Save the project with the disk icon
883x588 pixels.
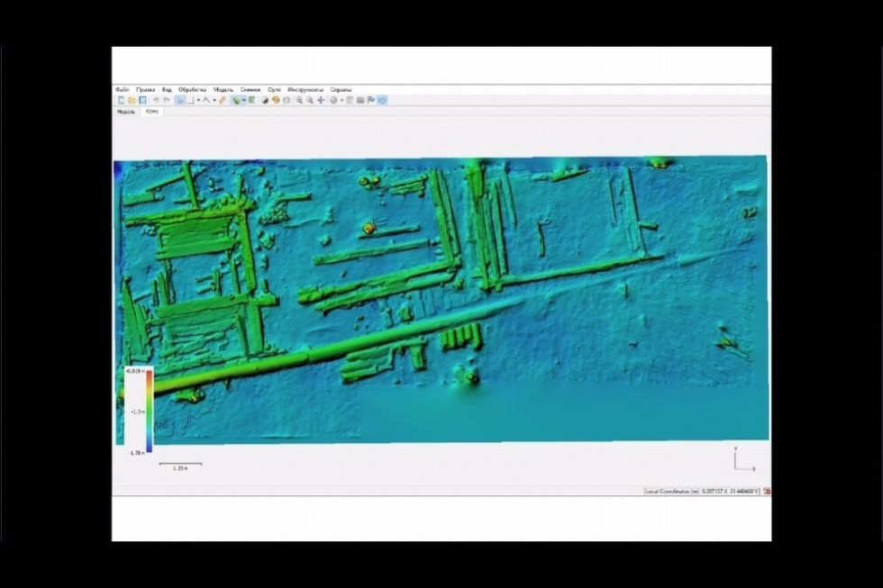pyautogui.click(x=142, y=100)
